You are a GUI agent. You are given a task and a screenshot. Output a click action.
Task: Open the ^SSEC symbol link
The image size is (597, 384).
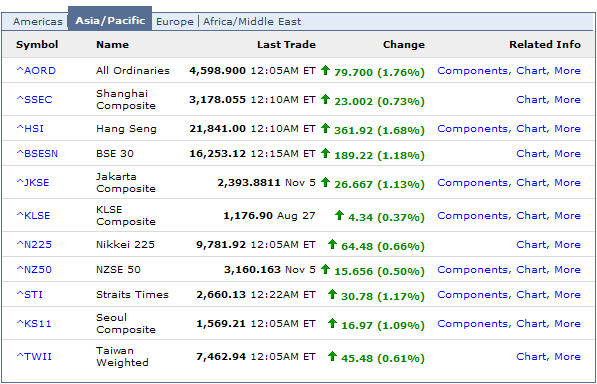[x=34, y=100]
